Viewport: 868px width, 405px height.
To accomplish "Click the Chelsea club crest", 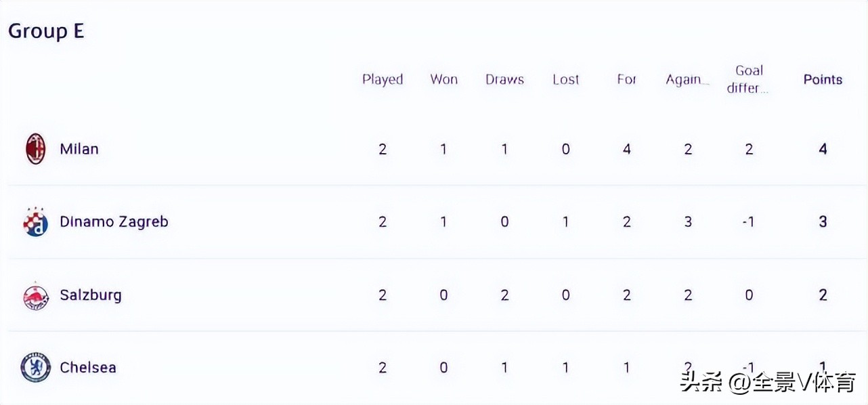I will 36,368.
